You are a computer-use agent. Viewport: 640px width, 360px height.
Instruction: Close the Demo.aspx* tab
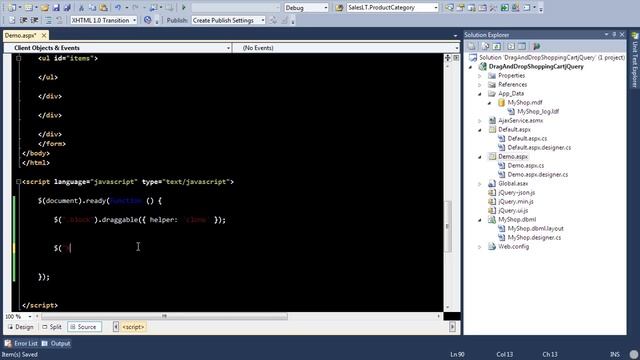(x=44, y=36)
